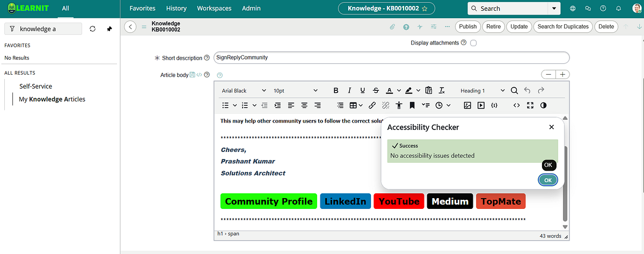Remove link with the unlink icon
The width and height of the screenshot is (644, 254).
pos(385,105)
